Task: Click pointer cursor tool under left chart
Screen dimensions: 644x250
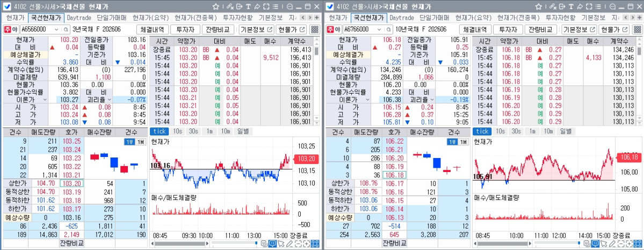Action: 280,244
